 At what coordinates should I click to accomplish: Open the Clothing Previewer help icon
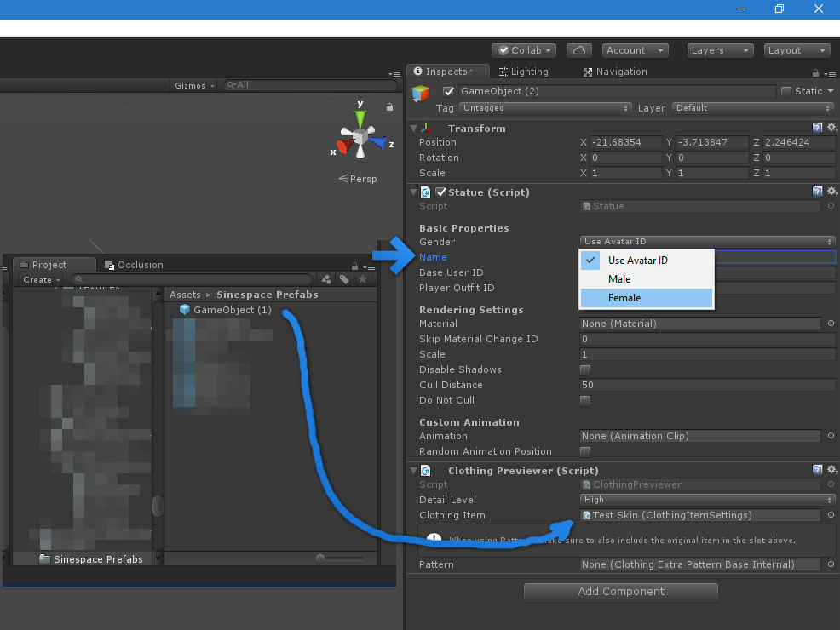(x=817, y=469)
